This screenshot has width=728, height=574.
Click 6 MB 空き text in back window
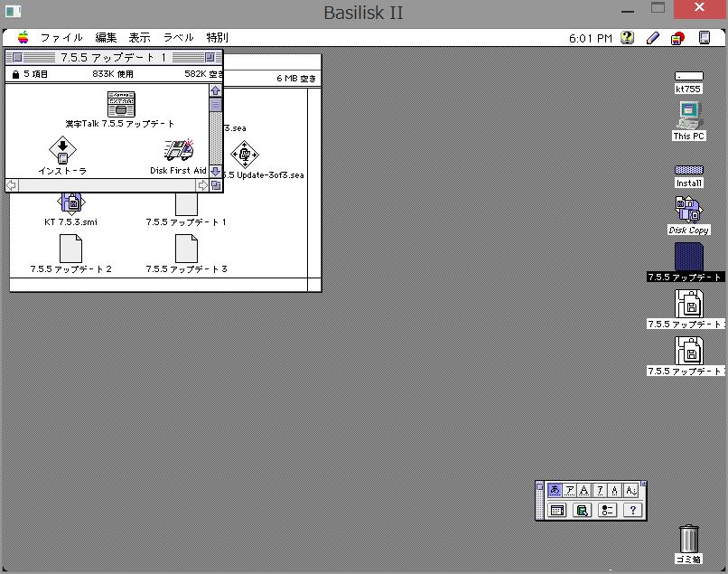(x=296, y=79)
